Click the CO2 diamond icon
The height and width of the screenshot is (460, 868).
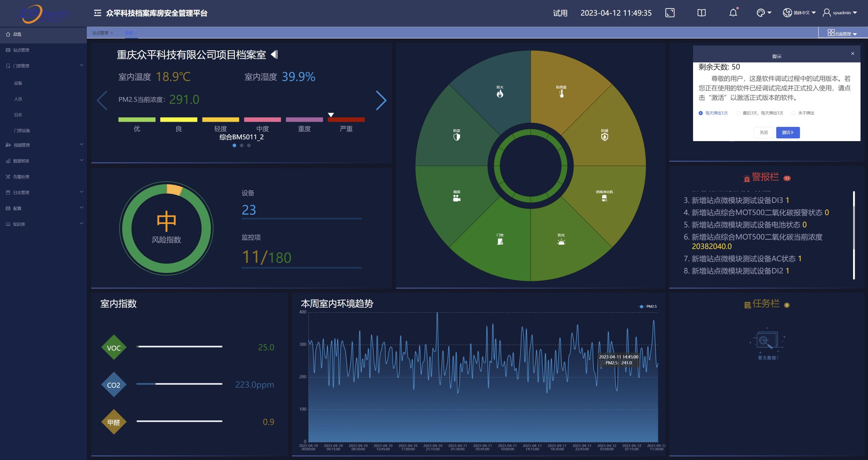[114, 385]
